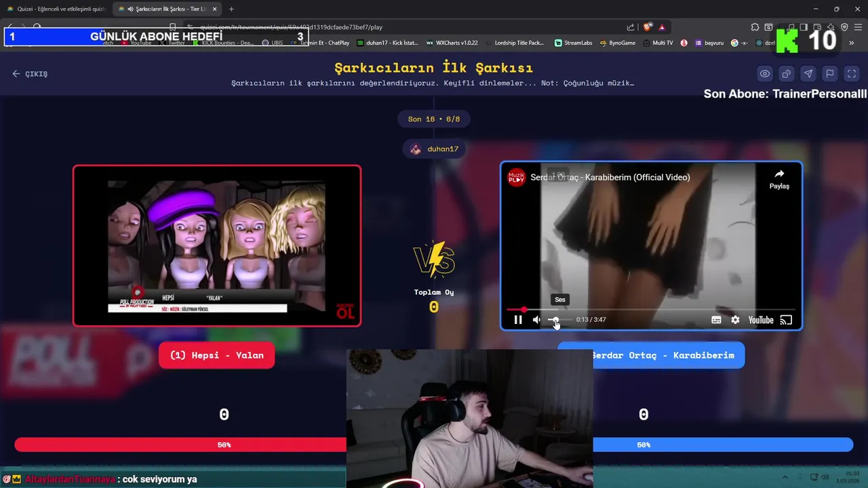Switch to the Quizei - Eğlenceli ve etkileşimli tab

(x=57, y=9)
